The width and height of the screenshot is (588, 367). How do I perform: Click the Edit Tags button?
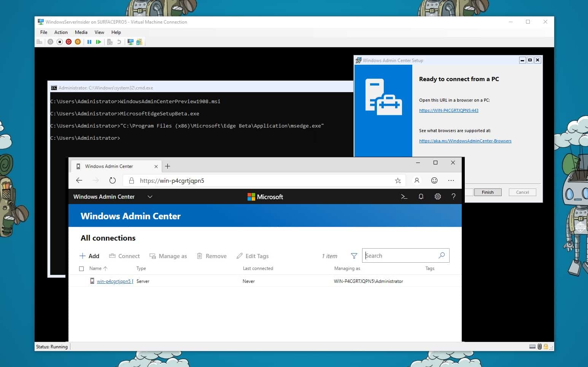click(253, 256)
